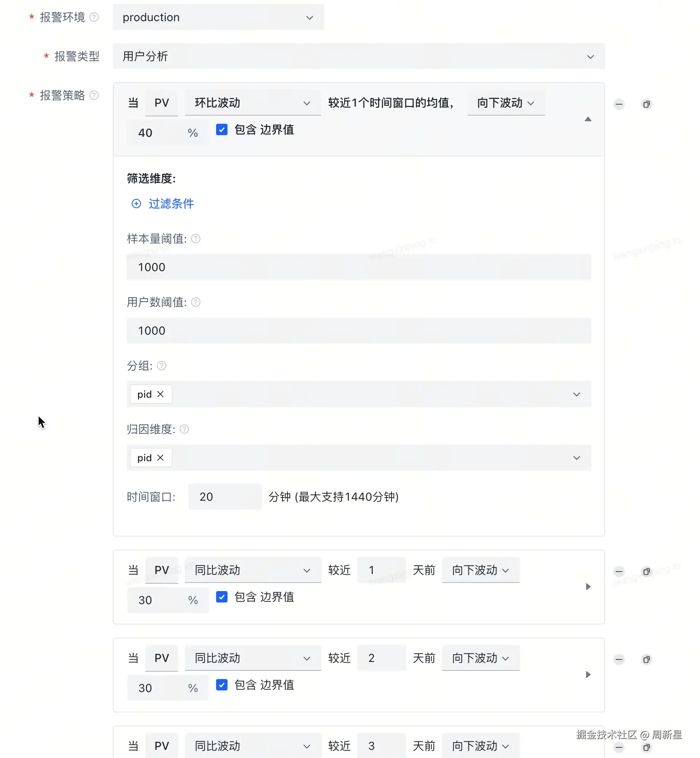
Task: Click help icon beside 报警策略 label
Action: click(94, 95)
